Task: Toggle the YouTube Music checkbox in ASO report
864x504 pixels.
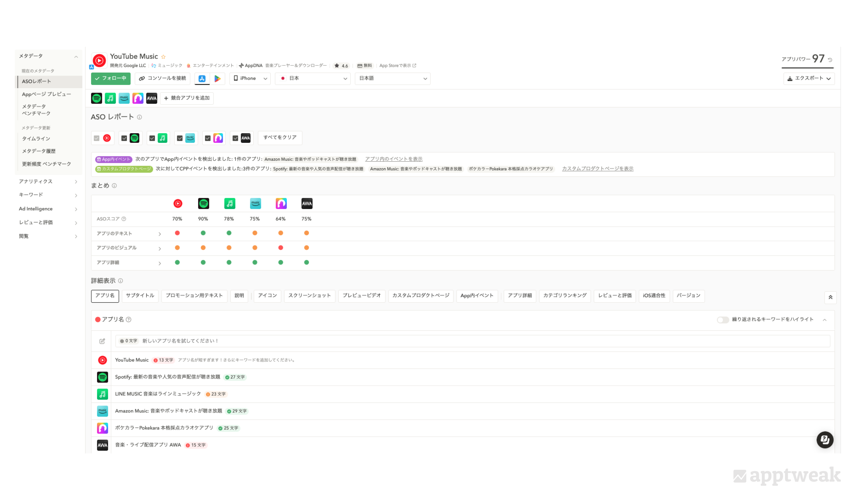Action: (x=96, y=138)
